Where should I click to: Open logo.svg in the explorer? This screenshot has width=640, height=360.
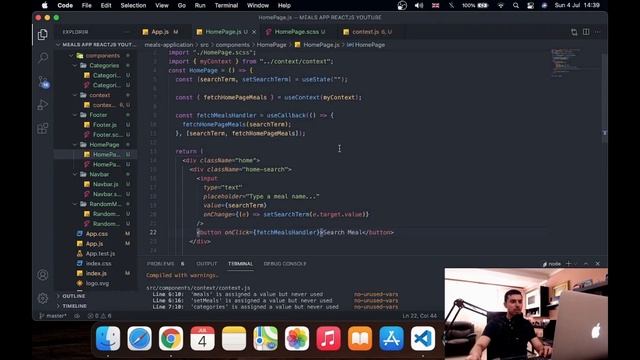click(x=97, y=283)
